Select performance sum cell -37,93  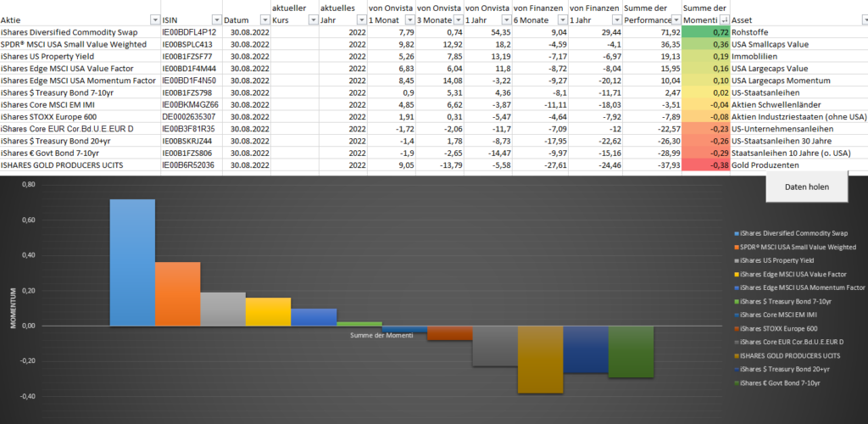coord(653,165)
